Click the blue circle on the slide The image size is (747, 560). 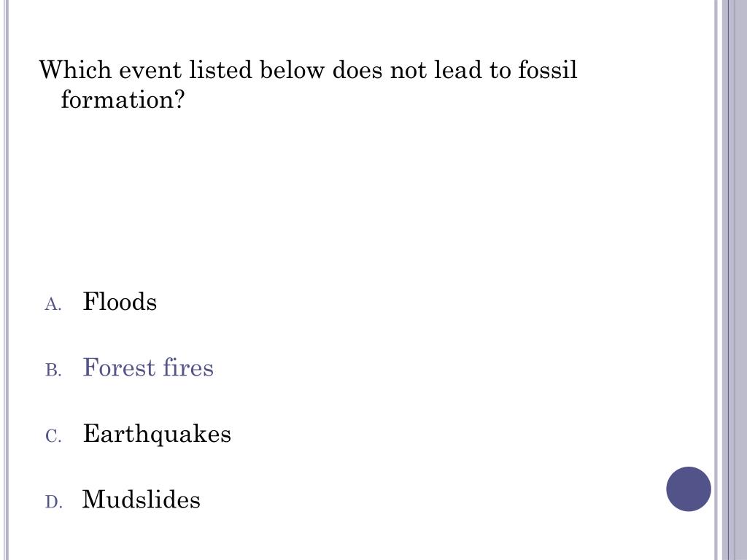(x=688, y=489)
